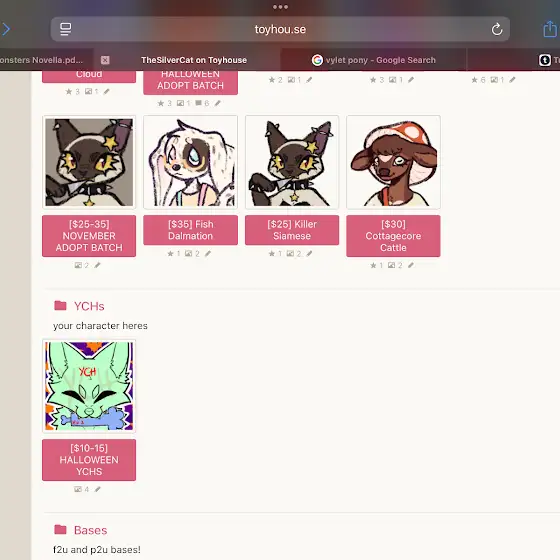Click the image count icon under Killer Siamese
The height and width of the screenshot is (560, 560).
(290, 254)
